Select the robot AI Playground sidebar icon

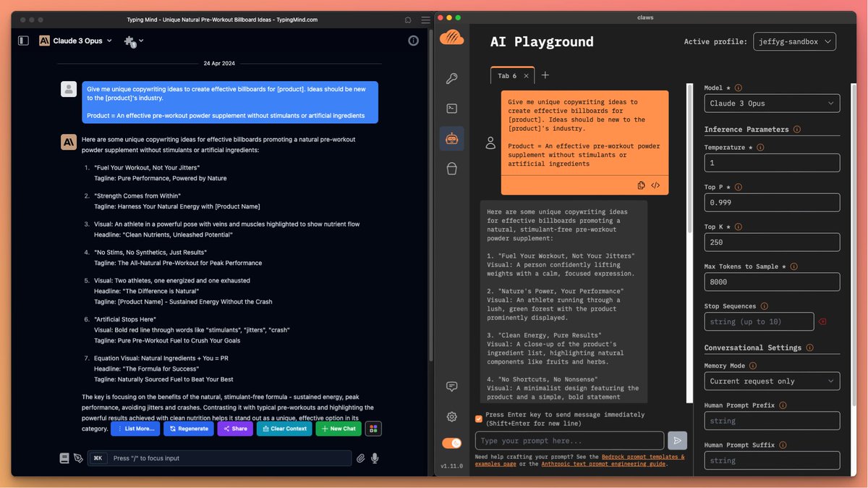[x=451, y=138]
